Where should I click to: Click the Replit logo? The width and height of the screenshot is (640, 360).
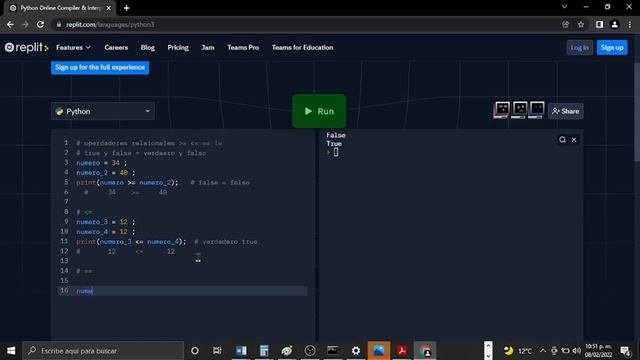[27, 48]
